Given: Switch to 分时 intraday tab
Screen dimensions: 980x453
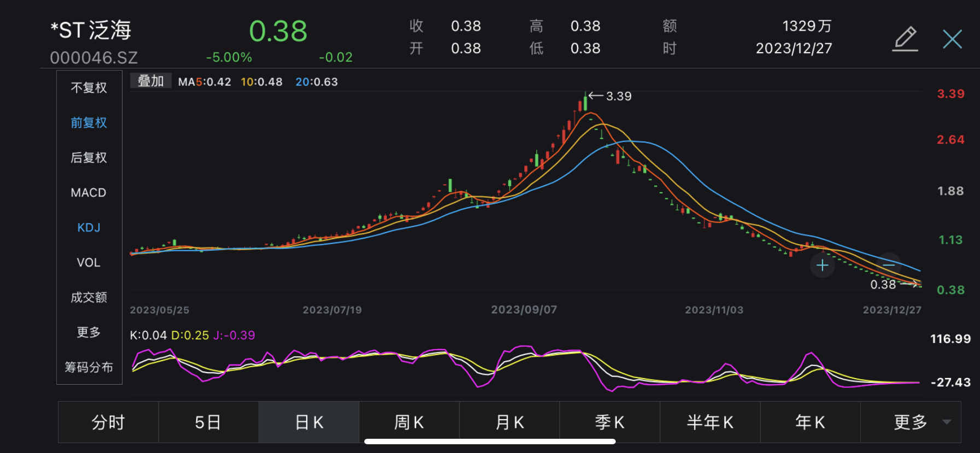Looking at the screenshot, I should coord(108,422).
